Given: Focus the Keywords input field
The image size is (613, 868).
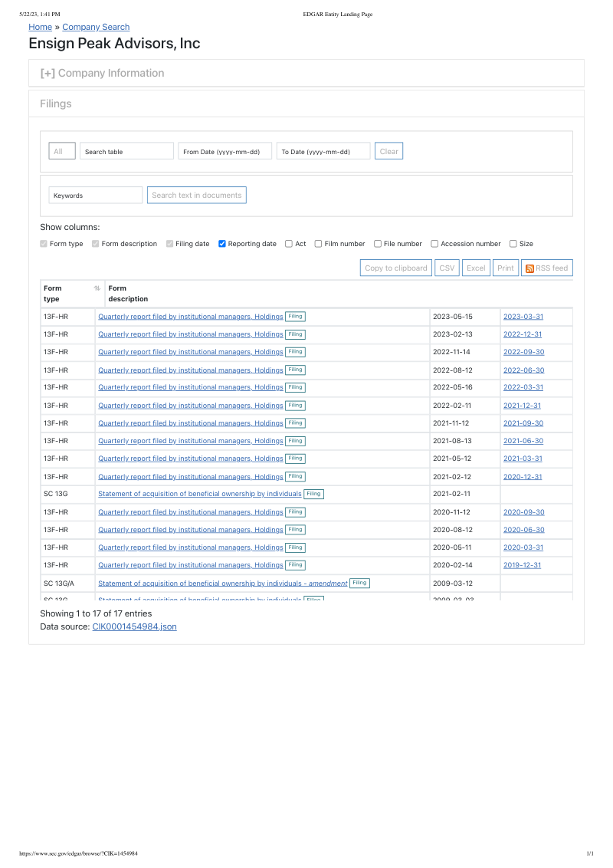Looking at the screenshot, I should point(95,195).
